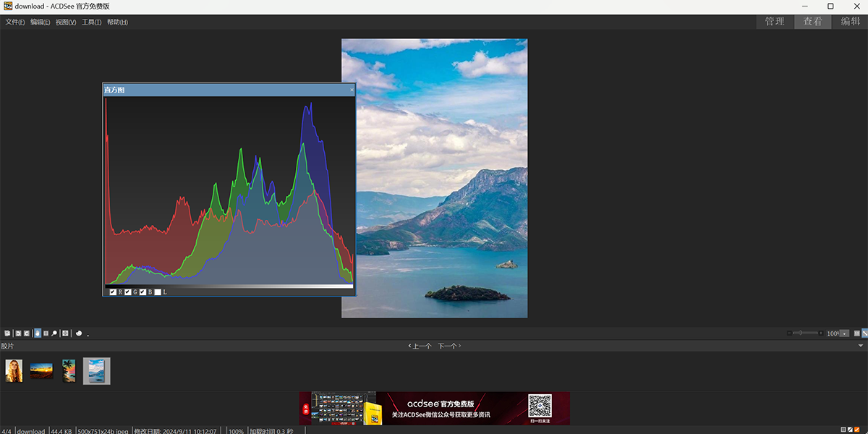Select the palm tree beach thumbnail
Screen dimensions: 868x434
tap(69, 371)
